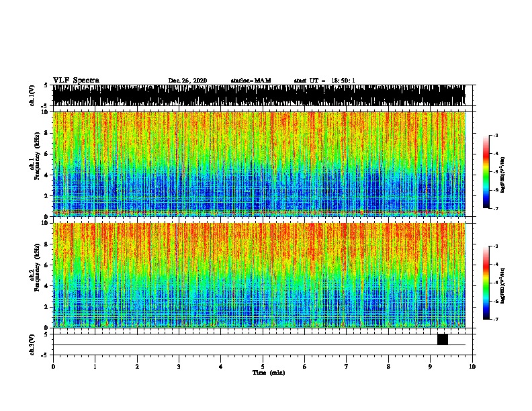Click the "station=MAM" header label
Viewport: 532px width, 411px height.
[x=251, y=81]
